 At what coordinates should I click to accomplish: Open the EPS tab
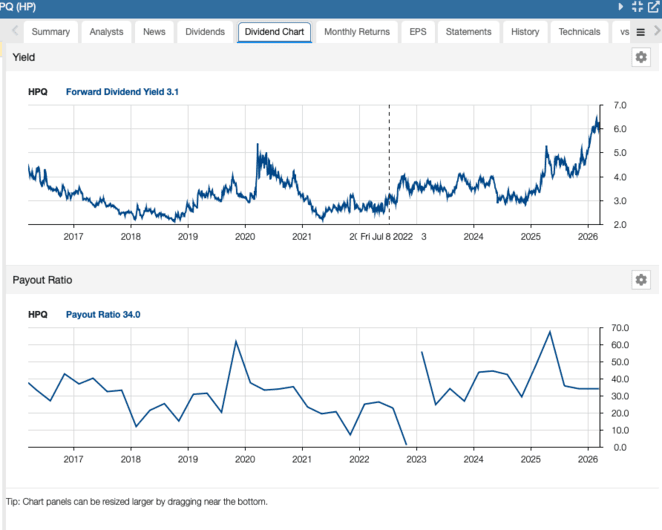pyautogui.click(x=418, y=32)
